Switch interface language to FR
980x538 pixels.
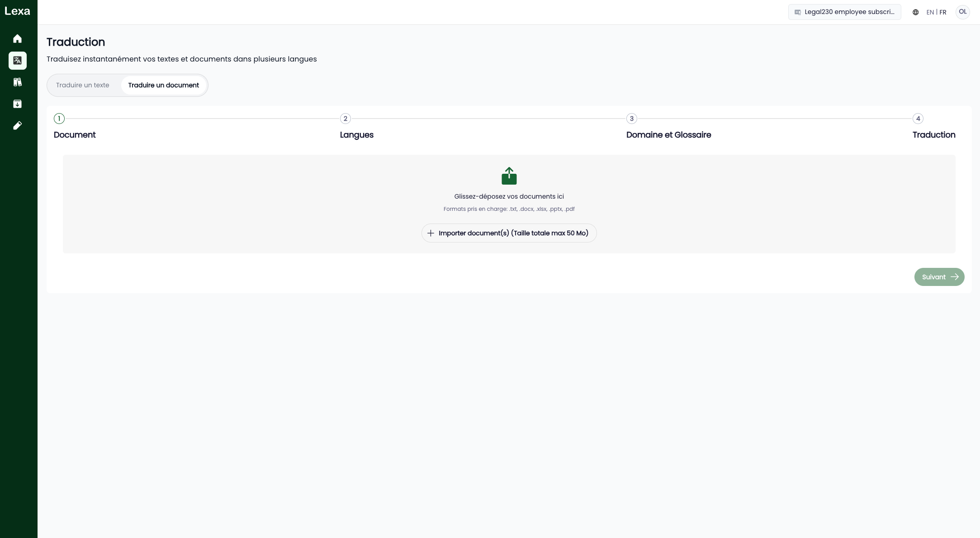click(943, 12)
